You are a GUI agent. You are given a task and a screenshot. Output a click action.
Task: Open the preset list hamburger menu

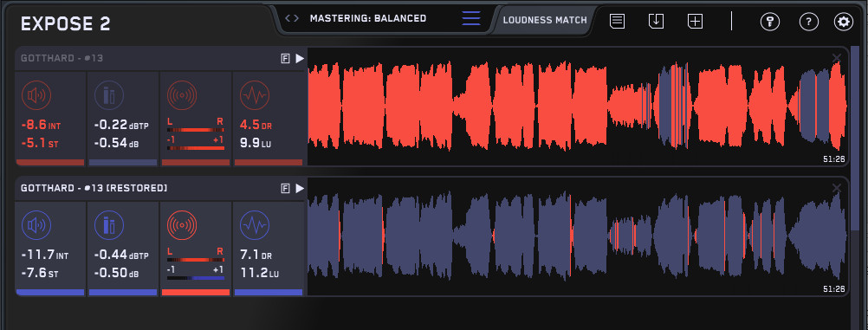pyautogui.click(x=471, y=18)
